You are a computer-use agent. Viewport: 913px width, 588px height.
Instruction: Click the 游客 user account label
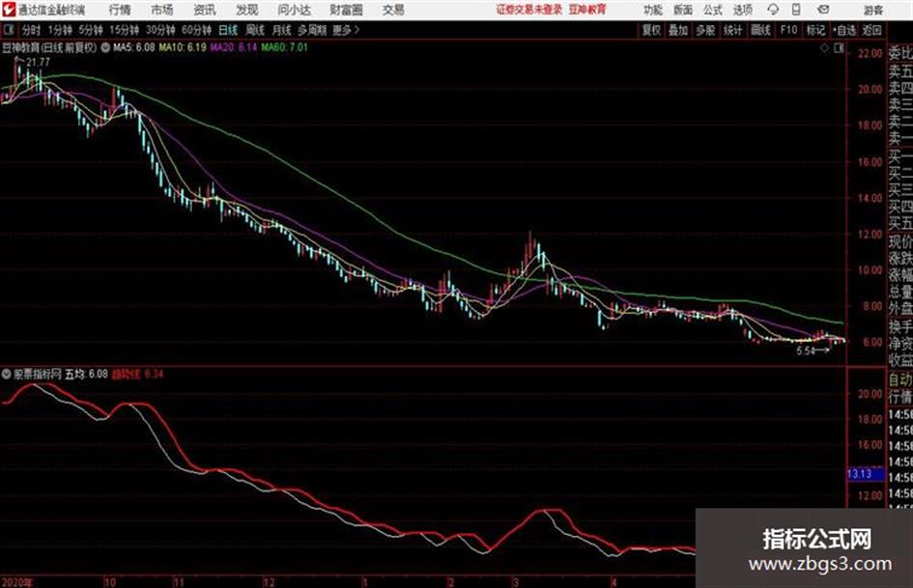[x=872, y=10]
